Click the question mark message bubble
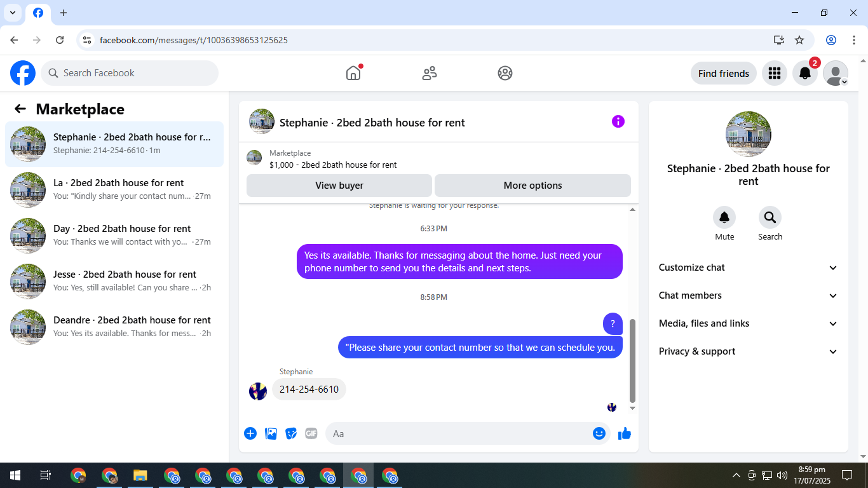Viewport: 868px width, 488px height. click(x=613, y=323)
